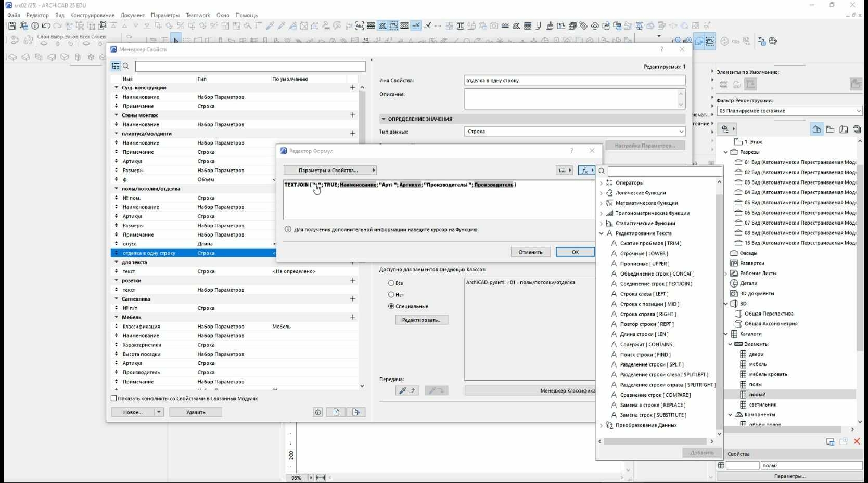The image size is (868, 483).
Task: Open the help question mark in Property Manager
Action: 661,49
